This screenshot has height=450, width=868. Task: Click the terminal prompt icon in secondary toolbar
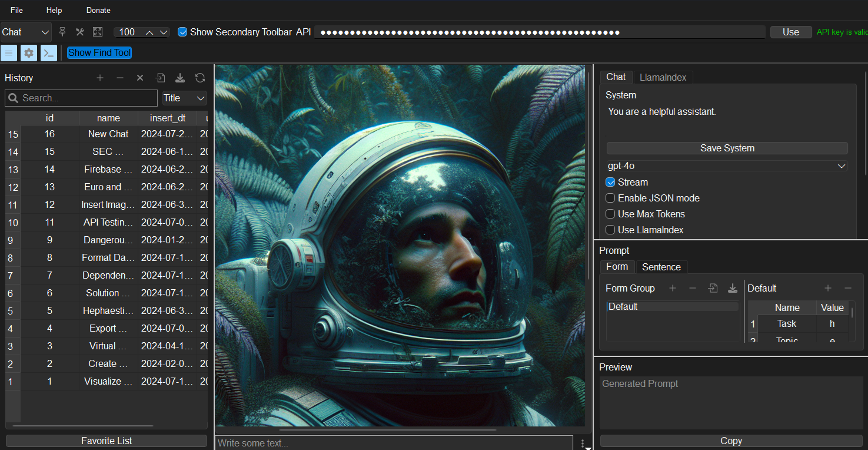point(49,52)
